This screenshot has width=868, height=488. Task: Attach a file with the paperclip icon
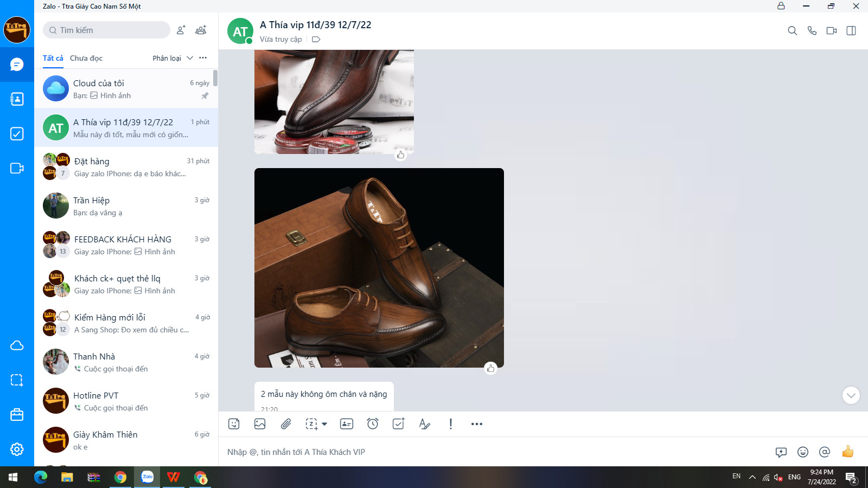pos(286,424)
